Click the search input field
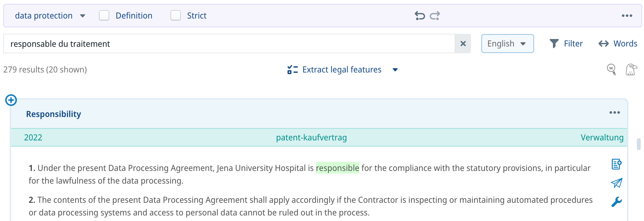This screenshot has width=644, height=221. pyautogui.click(x=228, y=44)
